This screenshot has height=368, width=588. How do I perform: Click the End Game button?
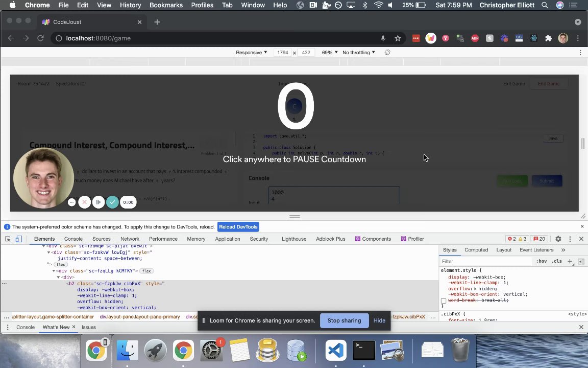tap(549, 84)
